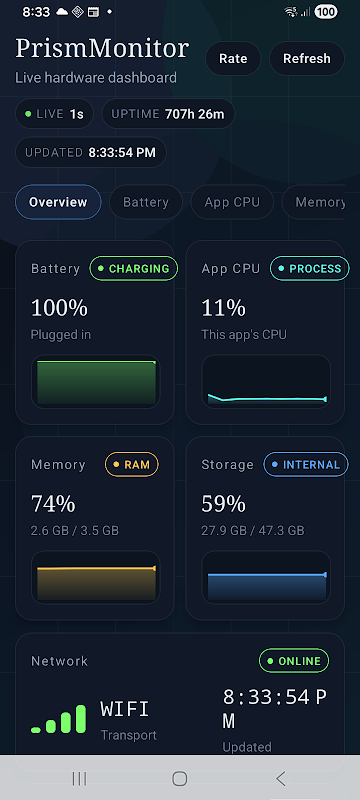This screenshot has width=360, height=800.
Task: Tap the Android recent apps navigation icon
Action: (x=79, y=779)
